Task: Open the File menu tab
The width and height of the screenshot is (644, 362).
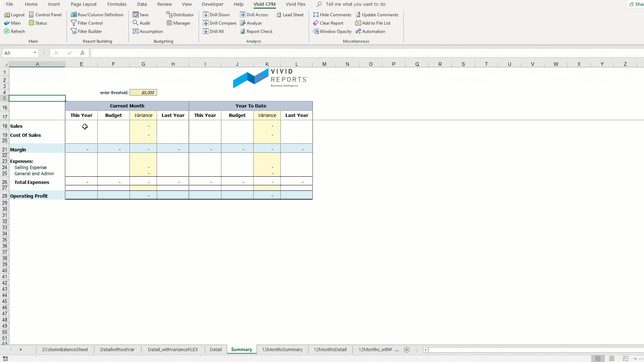Action: (9, 4)
